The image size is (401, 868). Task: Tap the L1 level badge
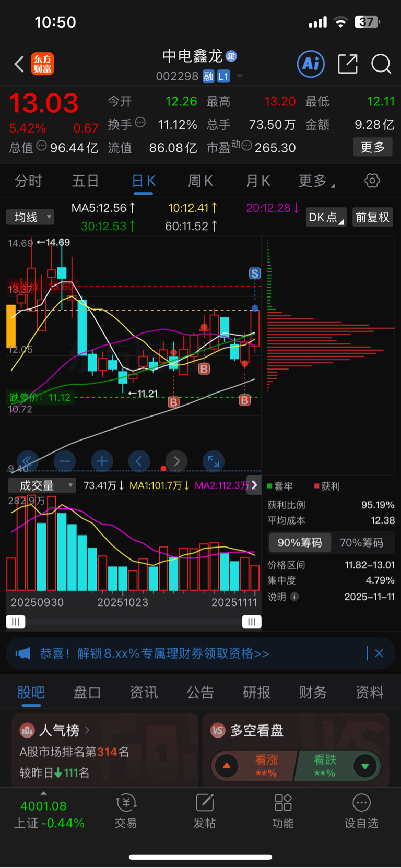pos(223,76)
